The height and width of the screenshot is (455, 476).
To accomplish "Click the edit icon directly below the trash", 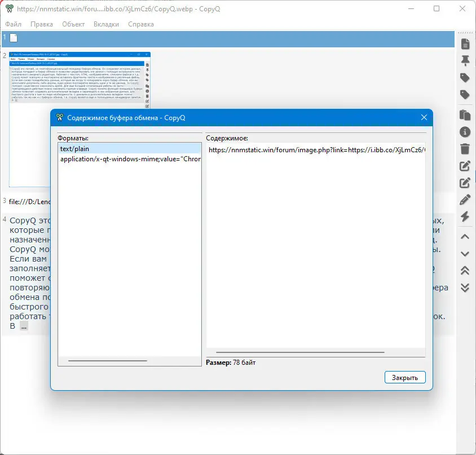I will pyautogui.click(x=465, y=166).
